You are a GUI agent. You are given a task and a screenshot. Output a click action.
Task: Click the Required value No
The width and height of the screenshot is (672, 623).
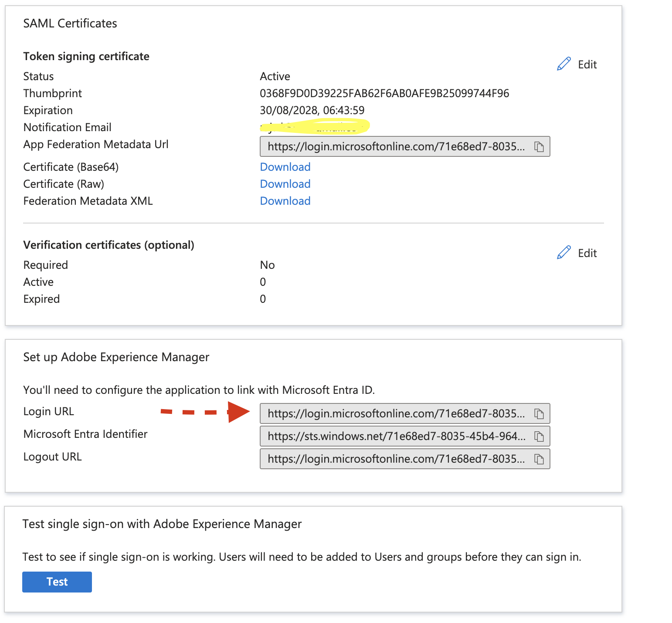(267, 265)
